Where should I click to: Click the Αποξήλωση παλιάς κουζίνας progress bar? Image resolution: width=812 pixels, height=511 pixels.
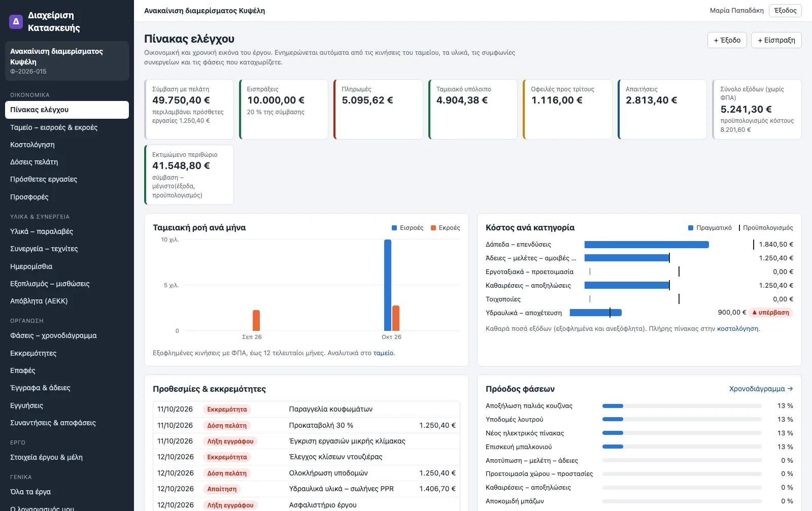pos(682,406)
